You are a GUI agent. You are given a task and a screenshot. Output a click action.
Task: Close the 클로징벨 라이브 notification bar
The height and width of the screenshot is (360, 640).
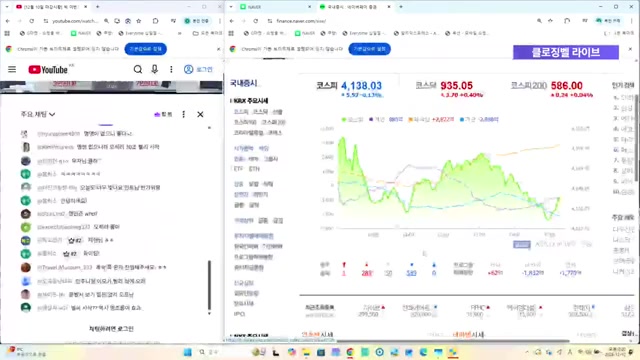pos(630,49)
